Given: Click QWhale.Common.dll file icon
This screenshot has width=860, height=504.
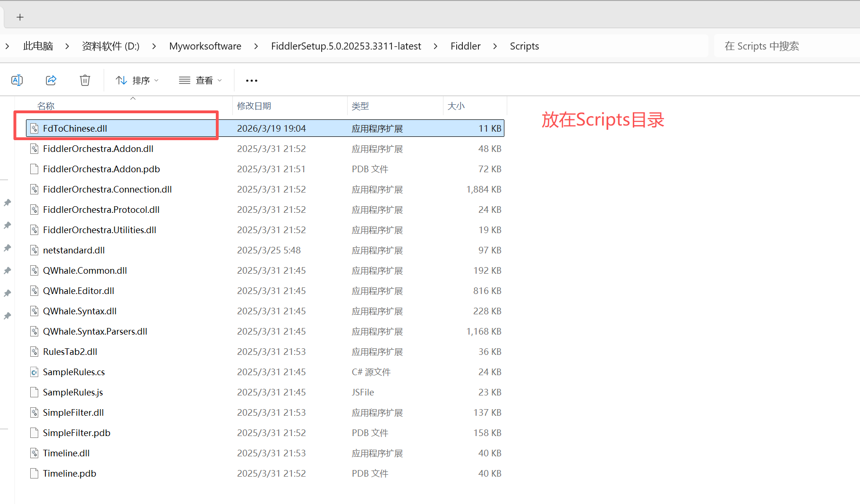Looking at the screenshot, I should tap(34, 270).
